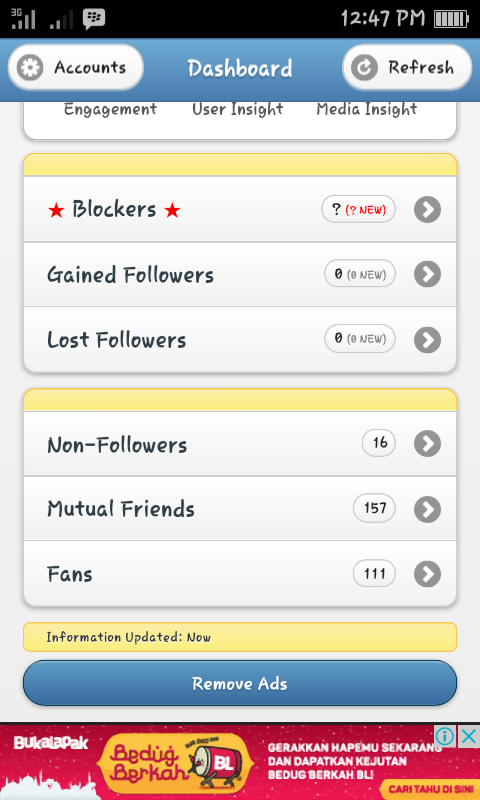Open Accounts via the gear icon

[x=30, y=67]
